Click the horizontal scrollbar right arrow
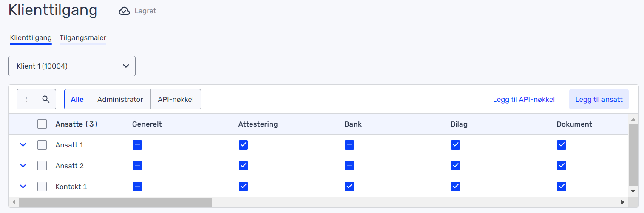 [x=623, y=202]
